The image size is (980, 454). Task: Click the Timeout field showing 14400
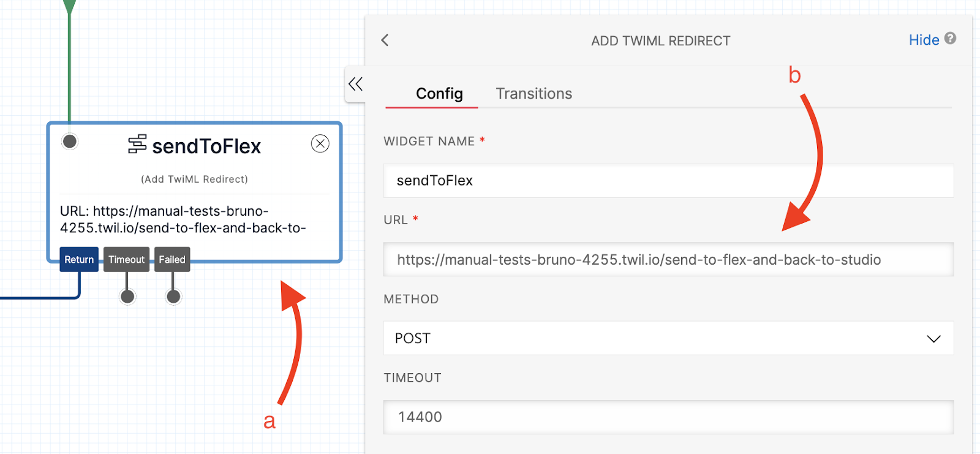tap(668, 417)
